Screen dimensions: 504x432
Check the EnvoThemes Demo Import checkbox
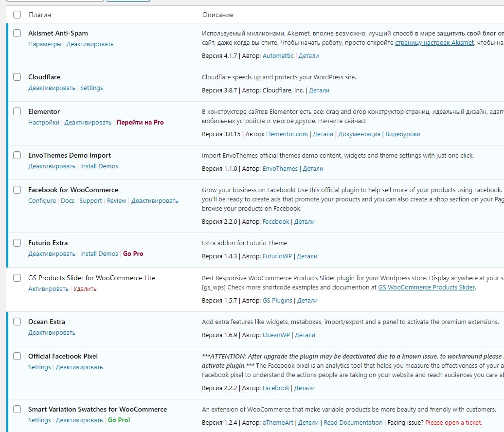17,155
